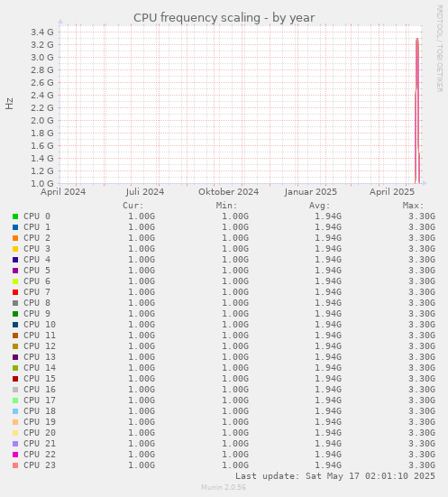Click the CPU 23 Avg value 1.94G
This screenshot has height=497, width=448.
(328, 465)
